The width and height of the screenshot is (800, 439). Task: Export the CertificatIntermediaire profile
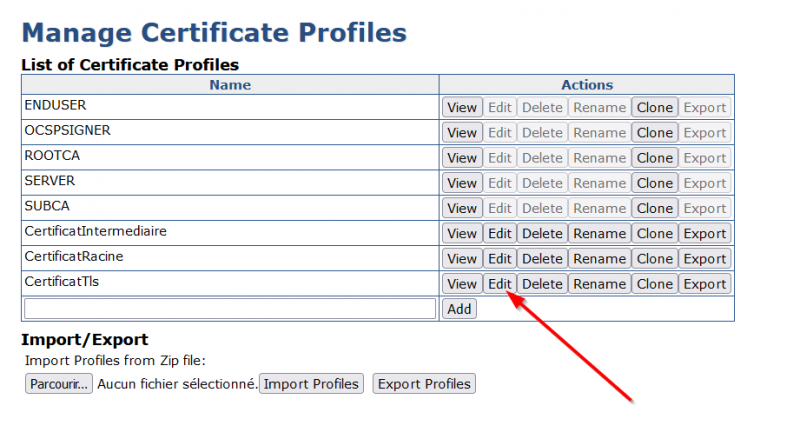tap(704, 233)
